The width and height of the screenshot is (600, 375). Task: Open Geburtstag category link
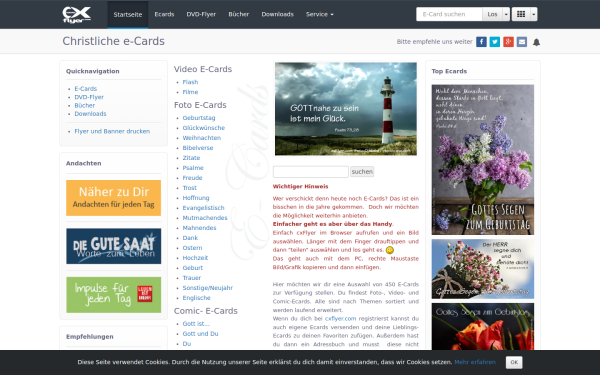pyautogui.click(x=199, y=118)
